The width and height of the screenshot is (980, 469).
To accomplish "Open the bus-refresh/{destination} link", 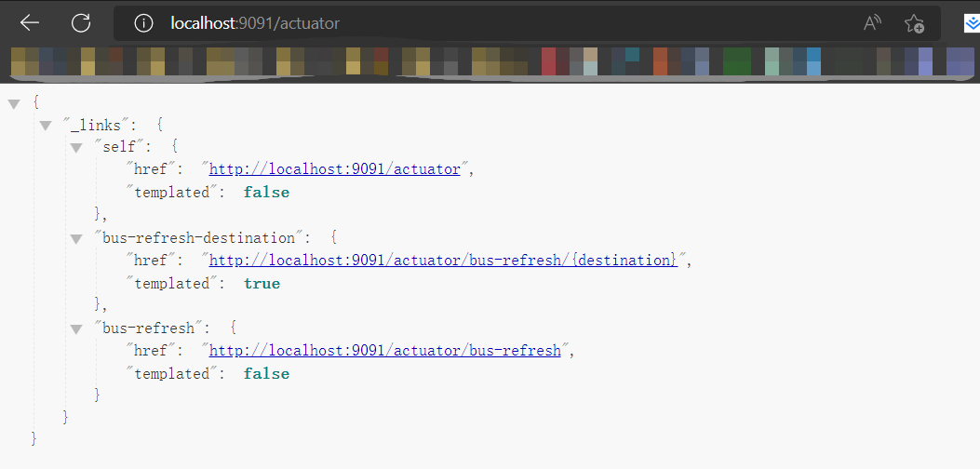I will pos(443,261).
